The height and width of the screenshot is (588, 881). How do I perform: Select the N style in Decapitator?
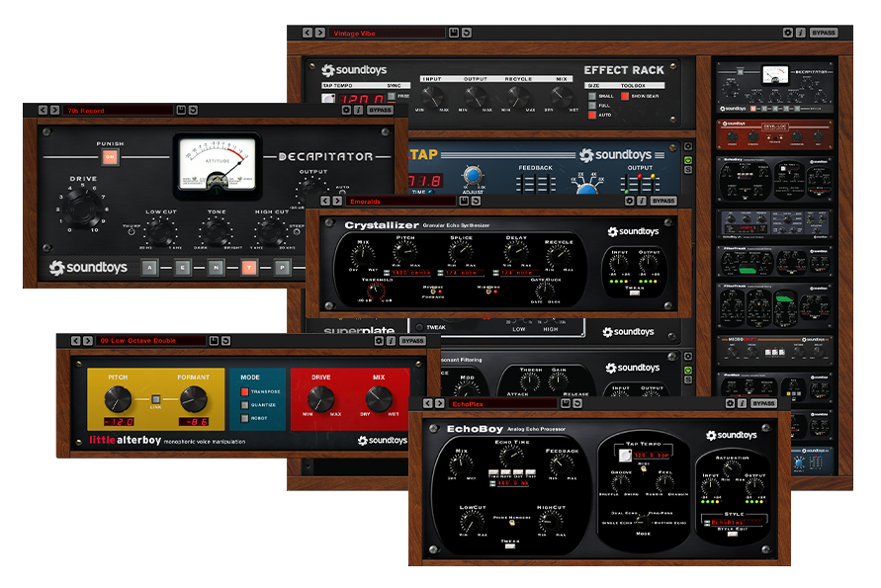216,268
